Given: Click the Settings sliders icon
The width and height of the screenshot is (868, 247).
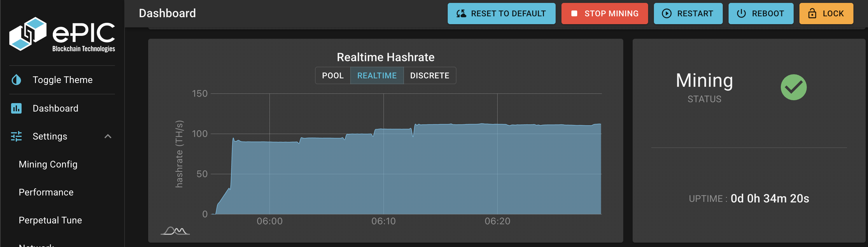Looking at the screenshot, I should coord(16,136).
